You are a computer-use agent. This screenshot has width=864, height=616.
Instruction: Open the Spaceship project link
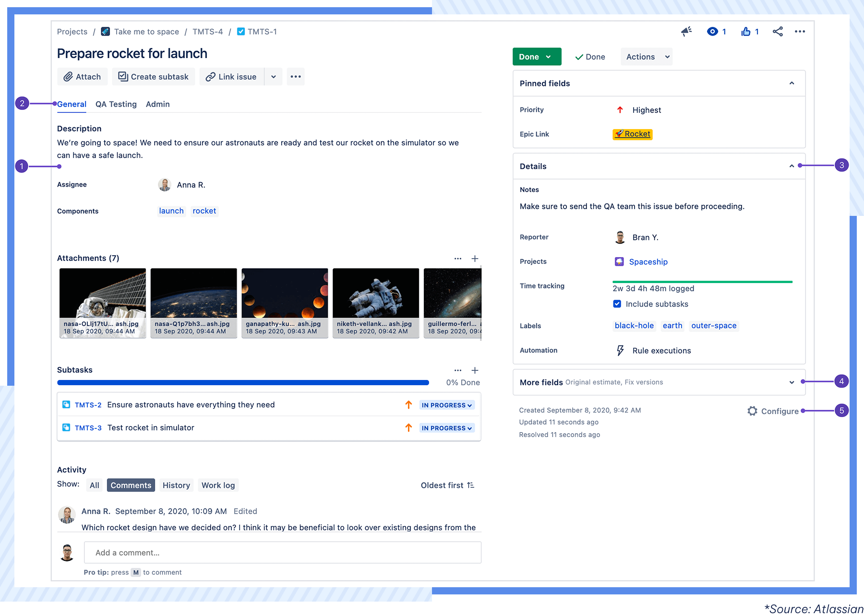(648, 261)
